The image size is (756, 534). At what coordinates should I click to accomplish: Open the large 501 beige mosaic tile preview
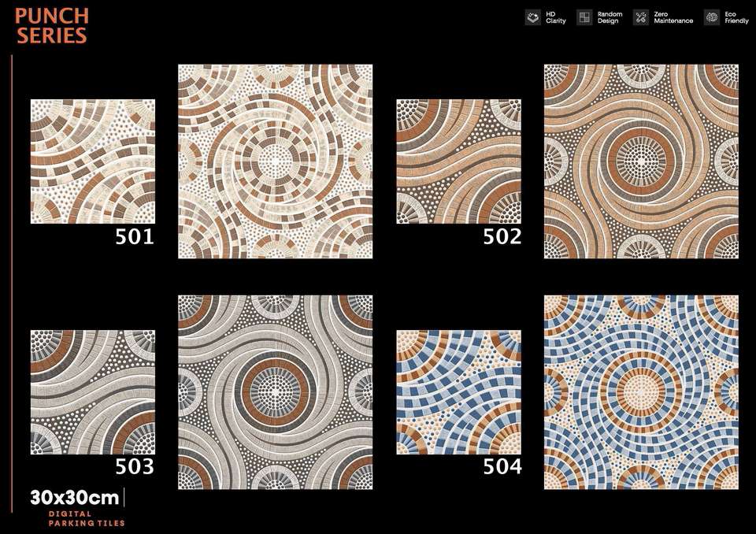point(276,161)
